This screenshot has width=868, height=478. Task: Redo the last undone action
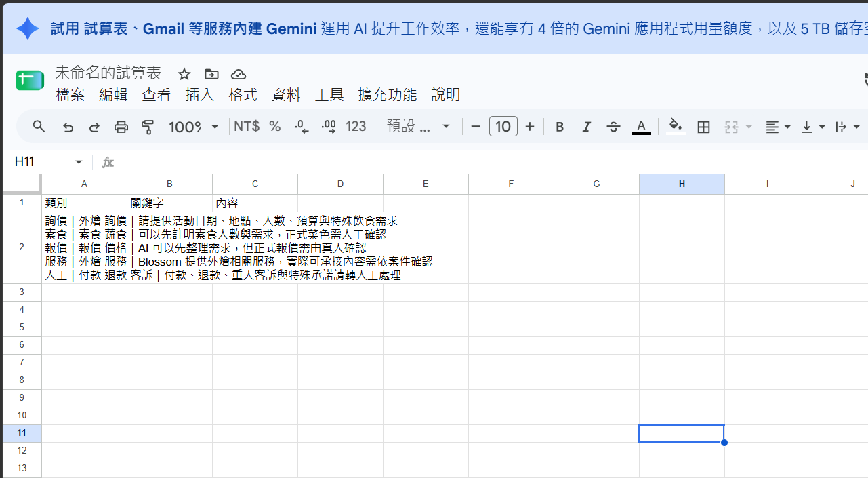tap(94, 127)
